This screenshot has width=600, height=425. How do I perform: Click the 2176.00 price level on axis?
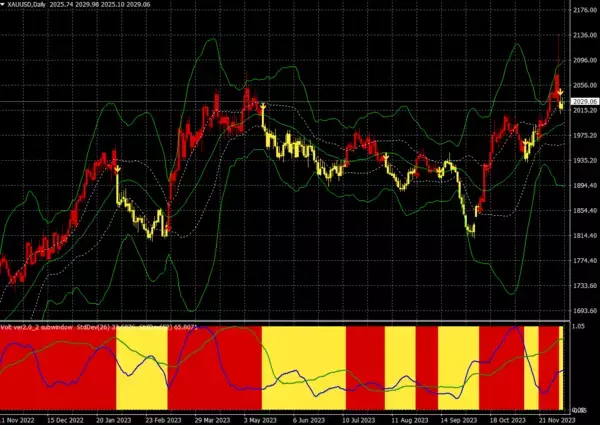584,11
